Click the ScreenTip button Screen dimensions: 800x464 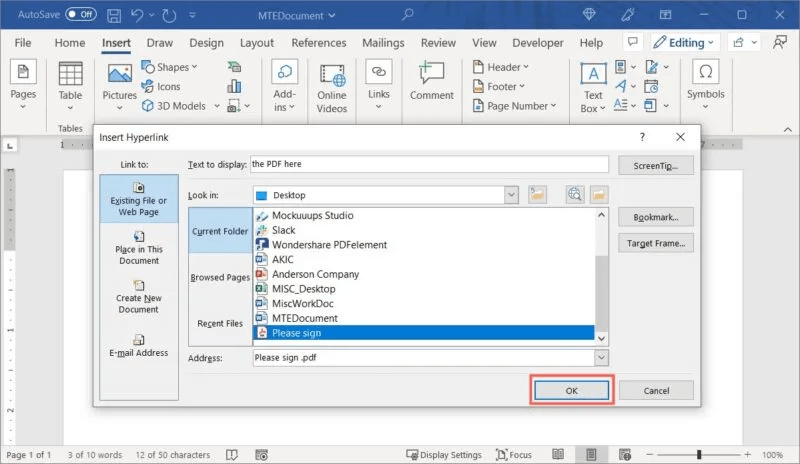656,165
